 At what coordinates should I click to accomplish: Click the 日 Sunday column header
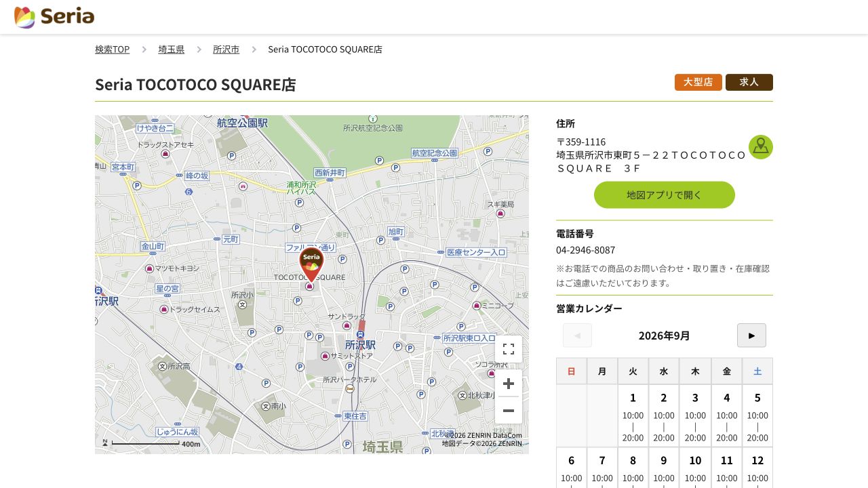click(x=571, y=371)
